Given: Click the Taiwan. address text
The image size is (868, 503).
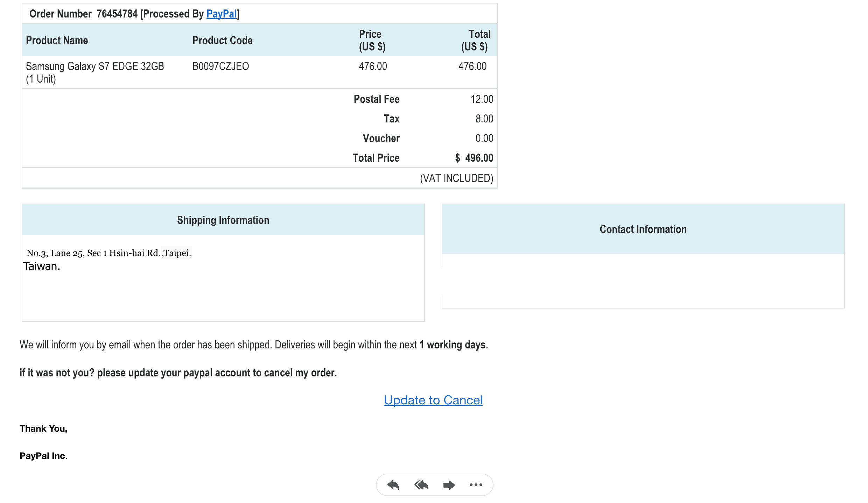Looking at the screenshot, I should tap(42, 266).
